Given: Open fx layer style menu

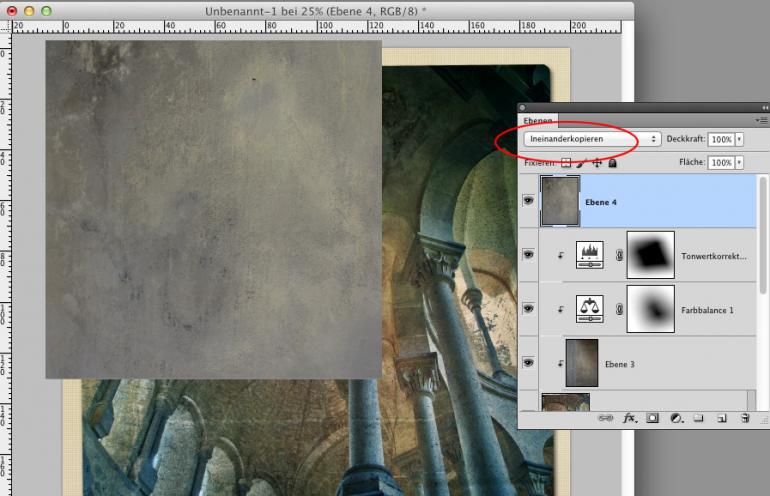Looking at the screenshot, I should [630, 418].
